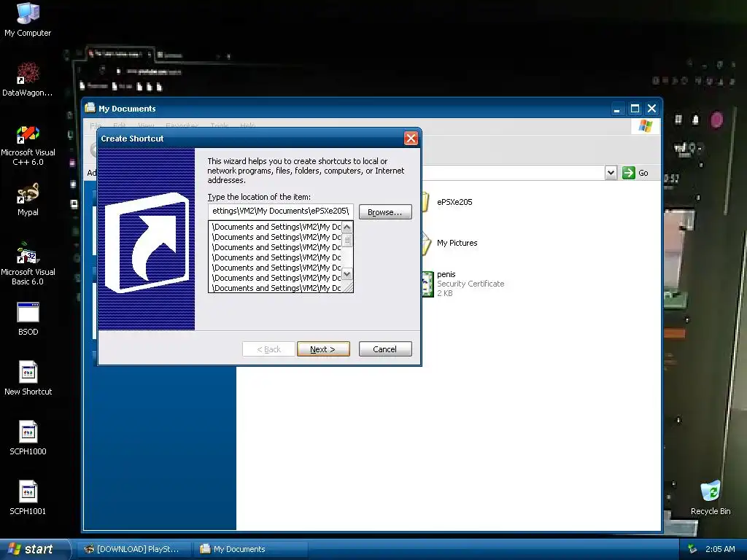
Task: Select the New Shortcut desktop icon
Action: click(28, 378)
